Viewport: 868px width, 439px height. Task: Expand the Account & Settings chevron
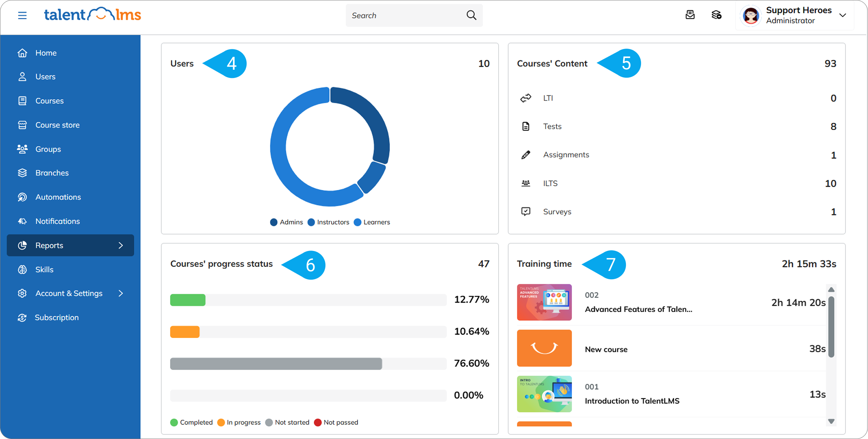pyautogui.click(x=121, y=293)
